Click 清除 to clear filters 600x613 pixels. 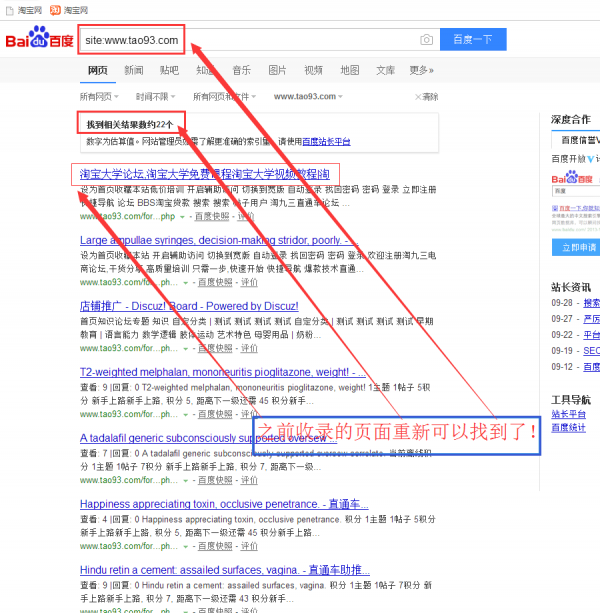point(426,97)
